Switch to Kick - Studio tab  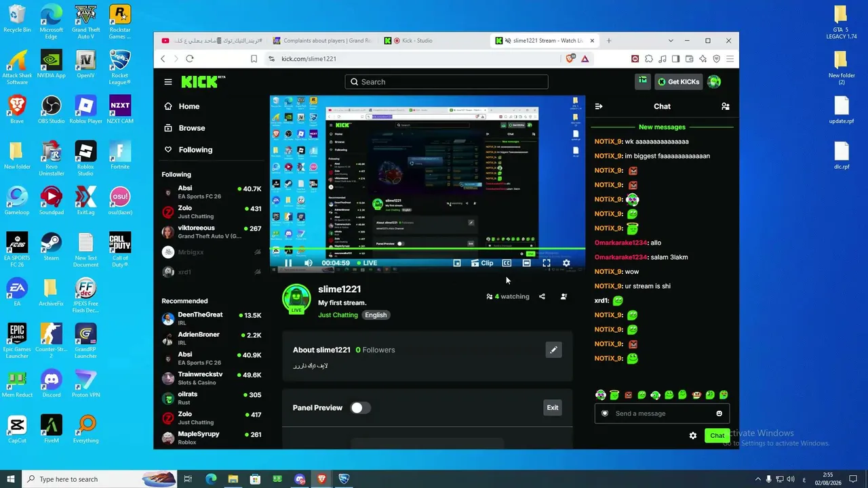coord(433,41)
